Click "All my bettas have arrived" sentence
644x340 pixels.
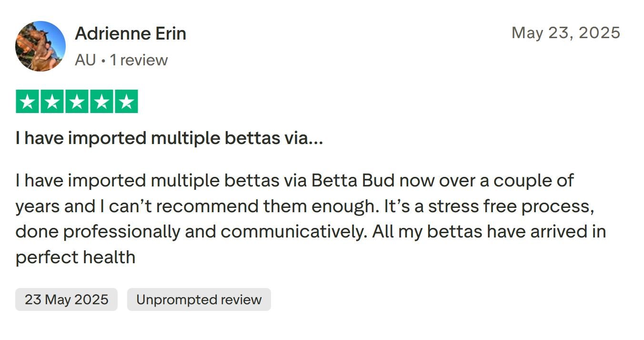coord(479,232)
